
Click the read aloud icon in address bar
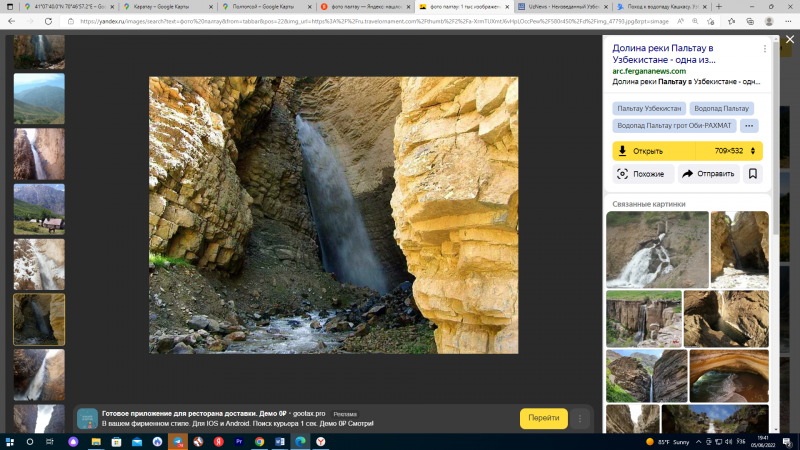pyautogui.click(x=680, y=21)
